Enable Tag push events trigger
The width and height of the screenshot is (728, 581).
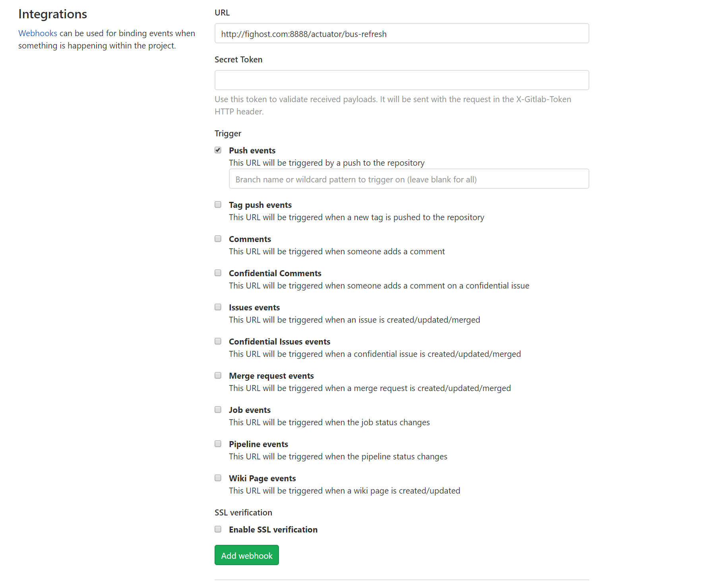pyautogui.click(x=218, y=204)
